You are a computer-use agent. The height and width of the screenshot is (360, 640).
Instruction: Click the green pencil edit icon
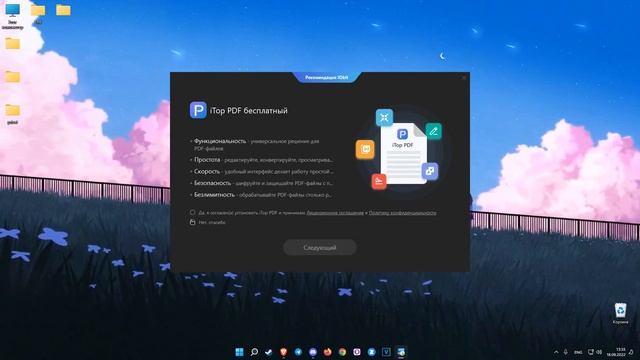pos(433,131)
